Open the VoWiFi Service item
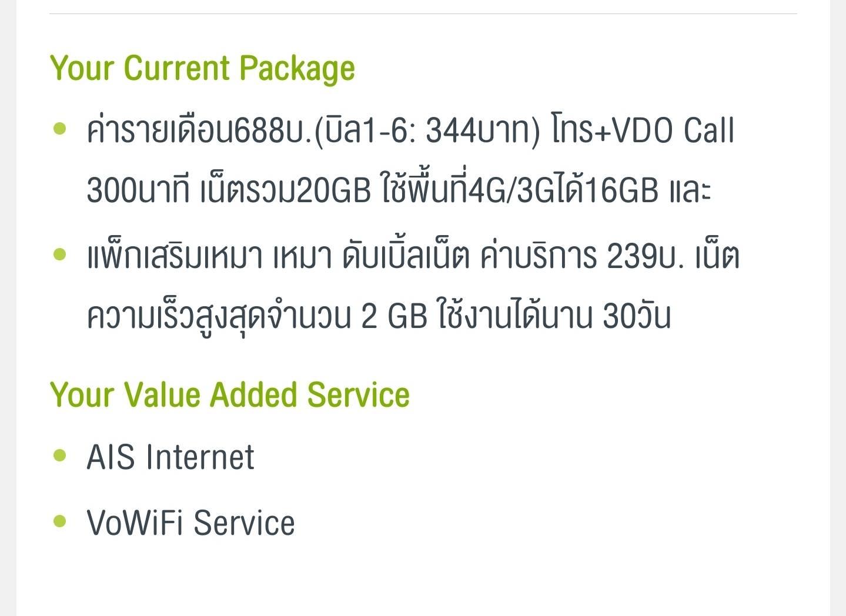Screen dimensions: 846x616 pos(190,523)
